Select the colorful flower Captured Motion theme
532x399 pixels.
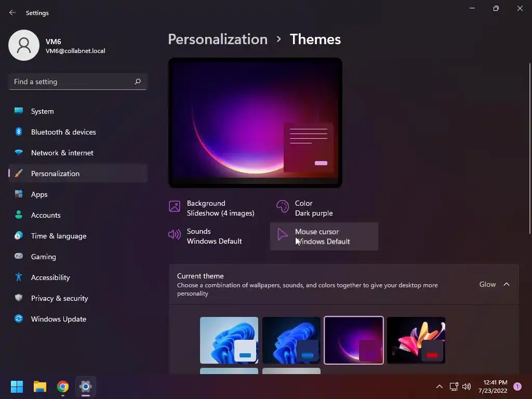(416, 340)
